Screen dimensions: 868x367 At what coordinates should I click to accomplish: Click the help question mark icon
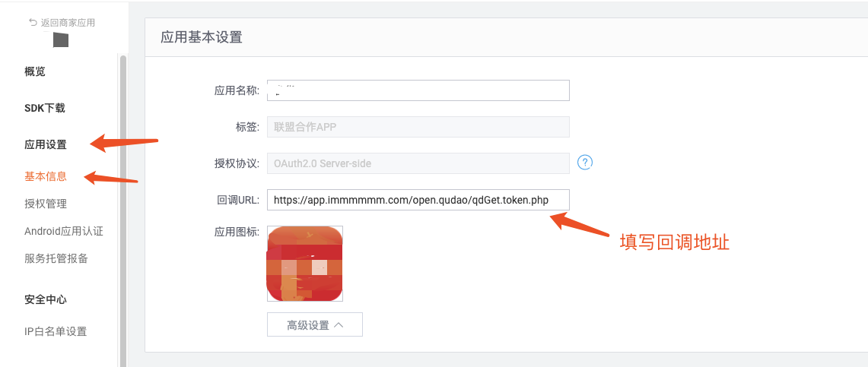coord(585,162)
